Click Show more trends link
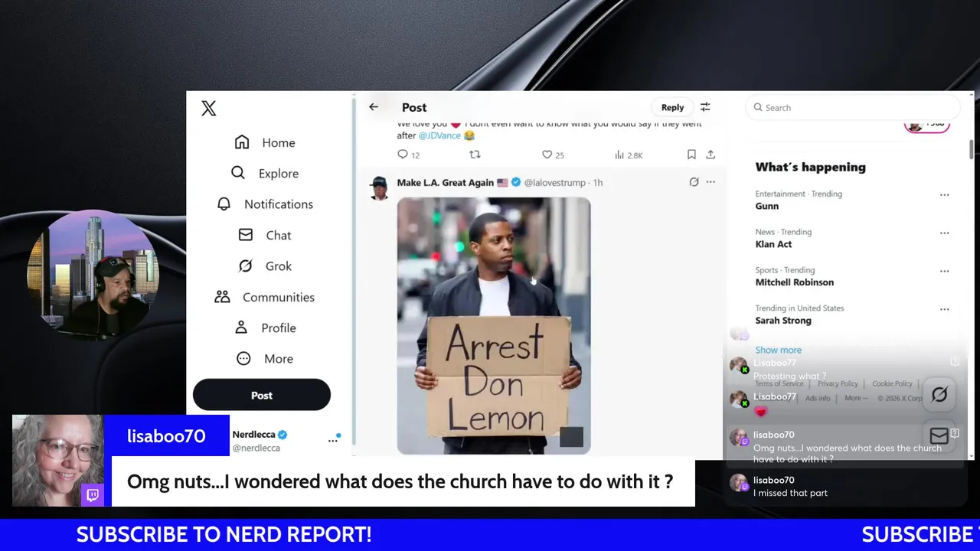 778,350
